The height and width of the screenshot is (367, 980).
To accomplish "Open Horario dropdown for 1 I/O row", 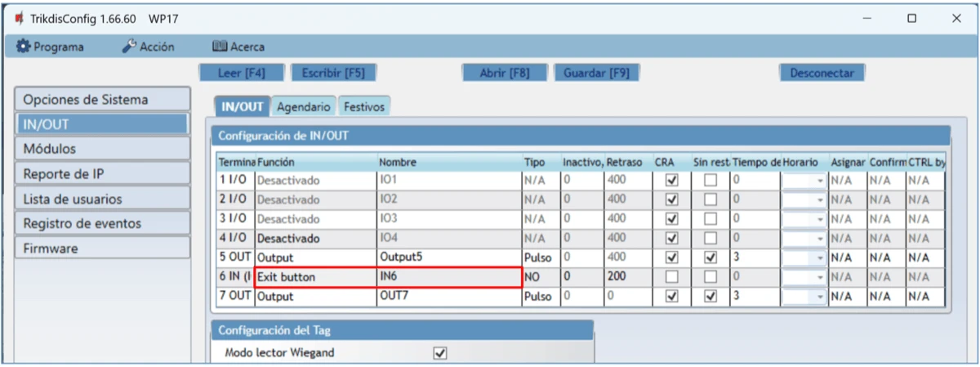I will click(x=820, y=180).
